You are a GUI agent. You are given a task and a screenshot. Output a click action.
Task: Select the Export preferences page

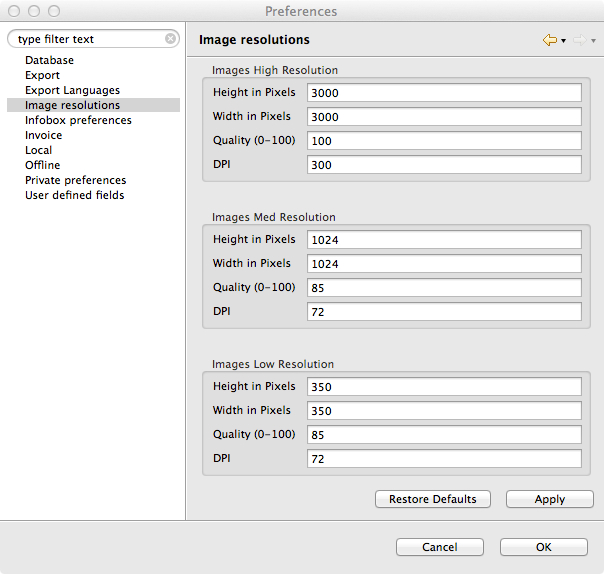(x=42, y=75)
